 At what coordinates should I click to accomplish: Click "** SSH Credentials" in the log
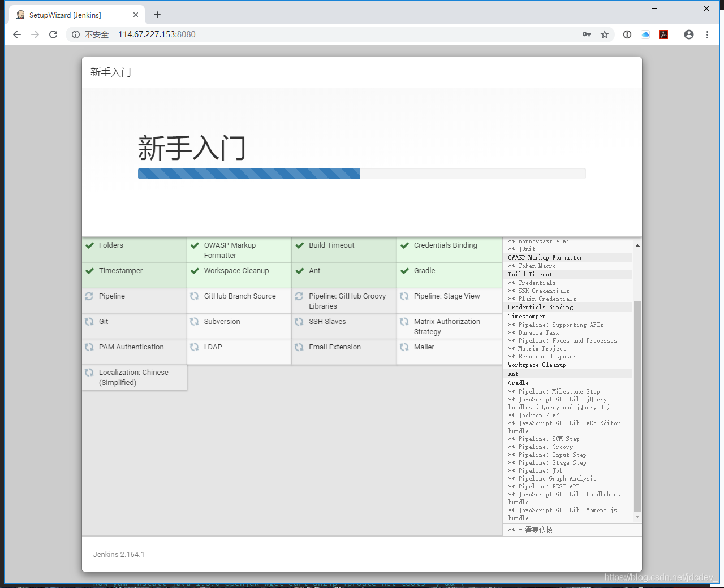coord(538,291)
